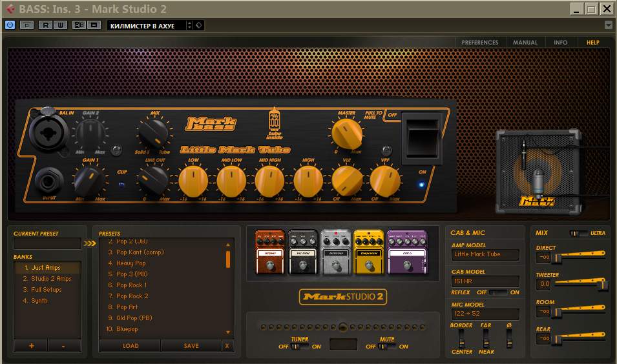617x364 pixels.
Task: Click the presets list scroll-down arrow
Action: 228,332
